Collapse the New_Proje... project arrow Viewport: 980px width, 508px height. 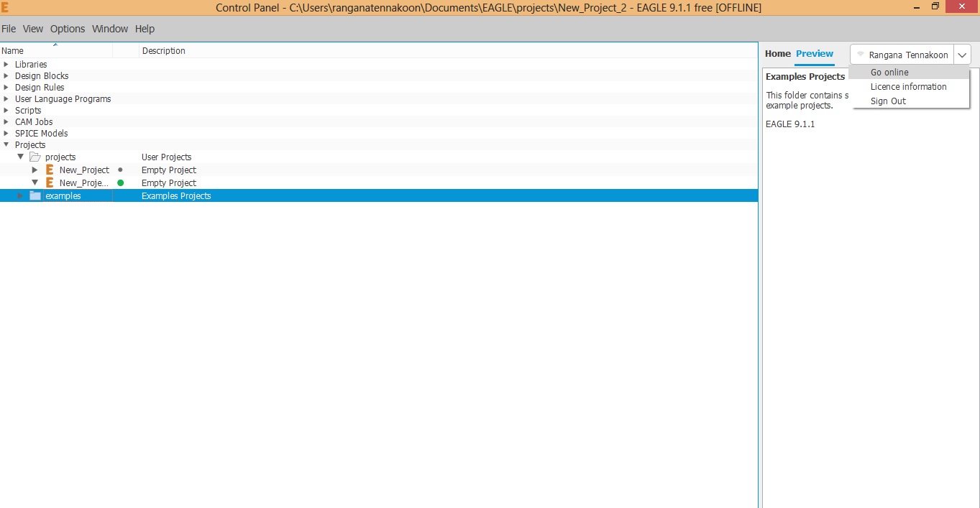(x=35, y=183)
